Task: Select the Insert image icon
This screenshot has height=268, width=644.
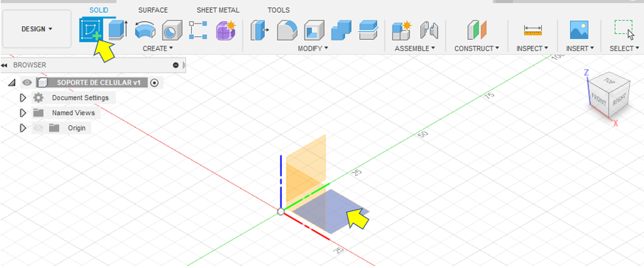Action: (579, 30)
